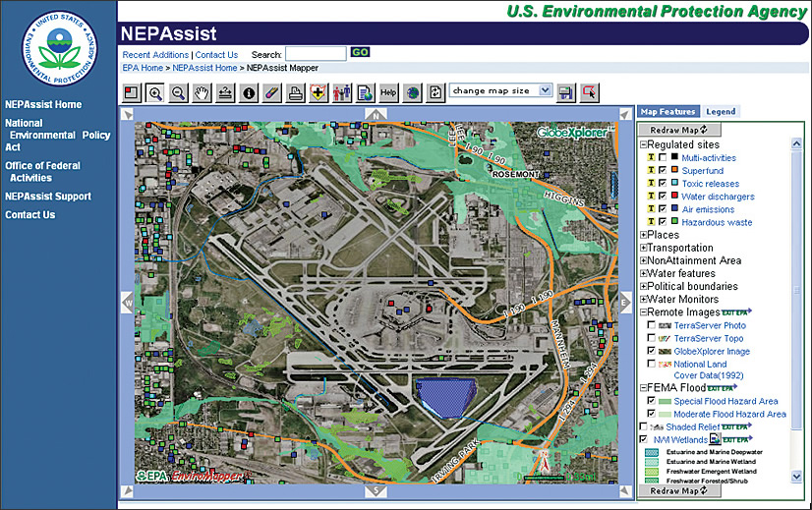Viewport: 812px width, 510px height.
Task: Collapse the Remote Images group
Action: pyautogui.click(x=643, y=312)
